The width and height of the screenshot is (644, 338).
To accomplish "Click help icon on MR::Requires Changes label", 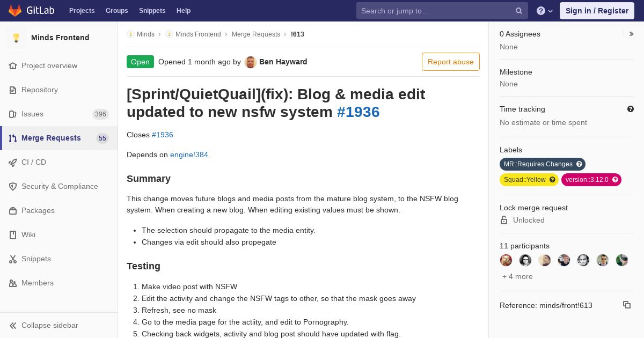I will pos(579,164).
